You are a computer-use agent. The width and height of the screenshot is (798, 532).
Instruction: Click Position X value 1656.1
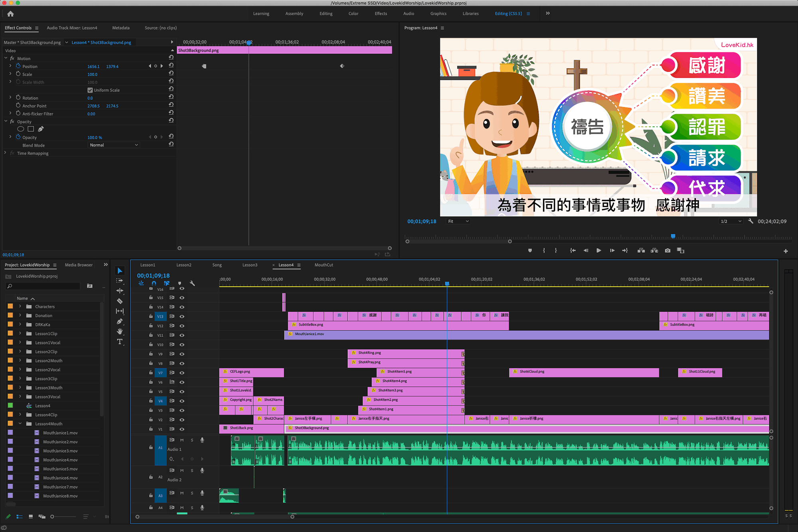tap(93, 67)
